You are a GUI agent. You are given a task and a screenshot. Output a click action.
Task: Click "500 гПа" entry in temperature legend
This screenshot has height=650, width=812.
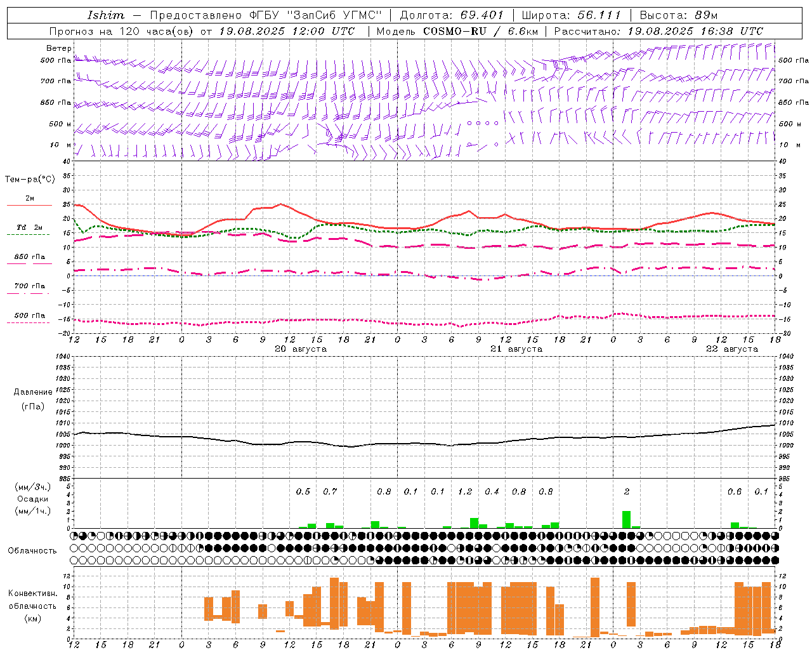[30, 315]
